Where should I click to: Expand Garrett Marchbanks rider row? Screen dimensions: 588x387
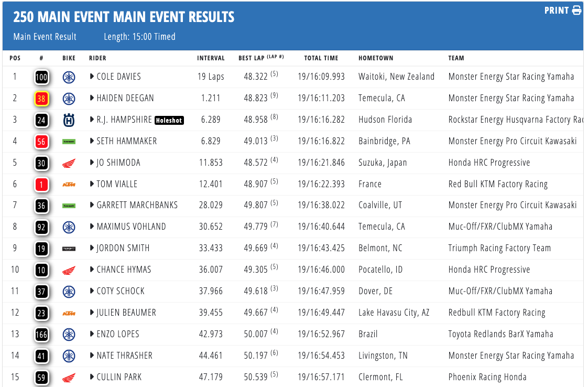tap(92, 206)
